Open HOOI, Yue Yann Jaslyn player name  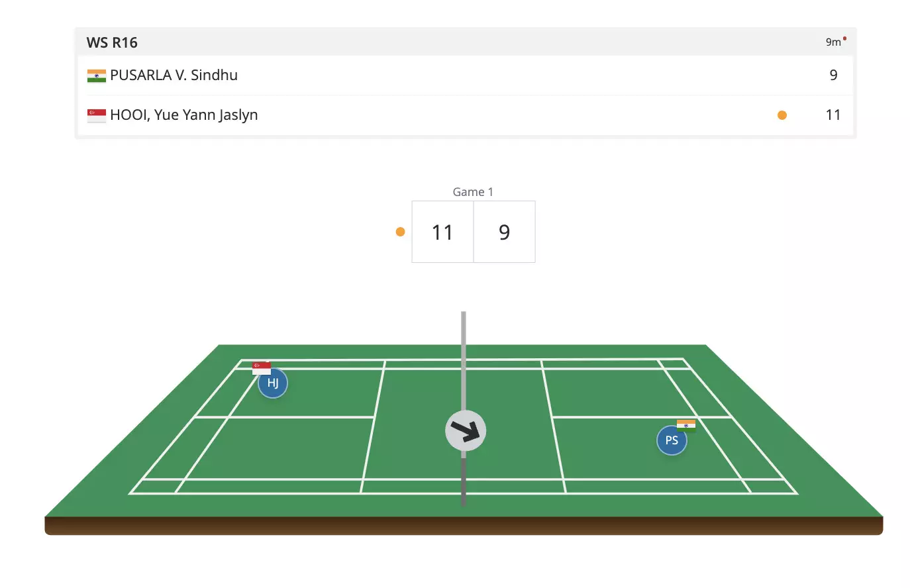click(x=183, y=115)
